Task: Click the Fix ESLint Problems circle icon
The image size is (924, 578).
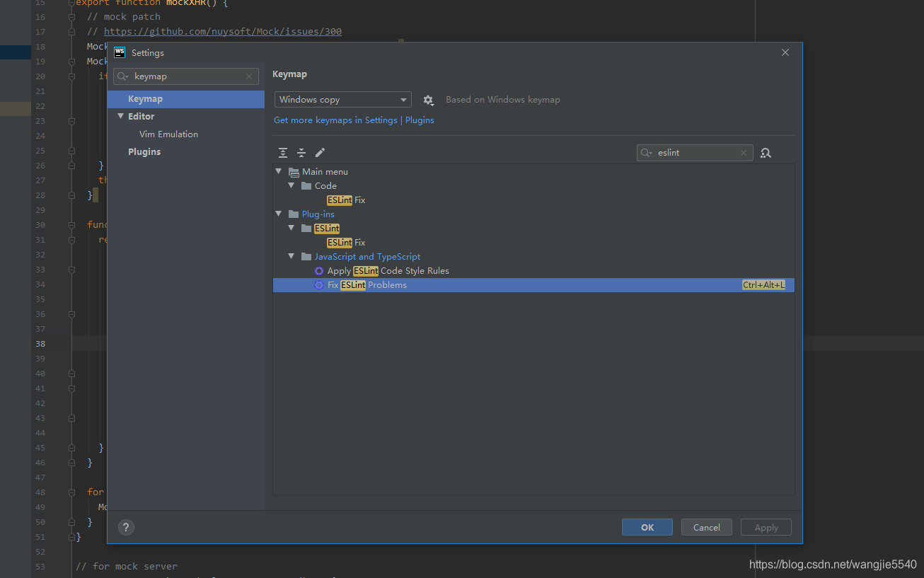Action: [319, 285]
